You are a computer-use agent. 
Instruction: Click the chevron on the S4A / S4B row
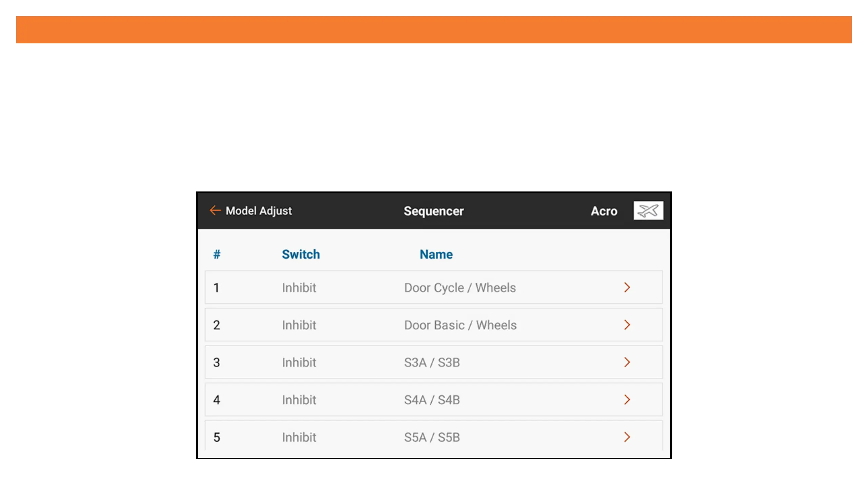point(627,400)
